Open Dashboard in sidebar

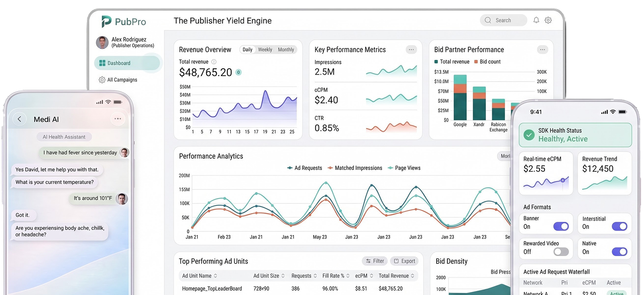(x=127, y=63)
